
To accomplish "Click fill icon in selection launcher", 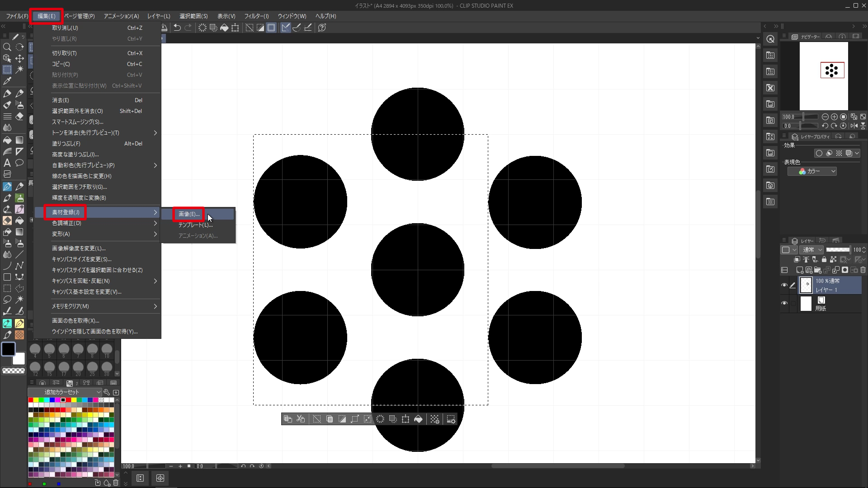I will [418, 419].
